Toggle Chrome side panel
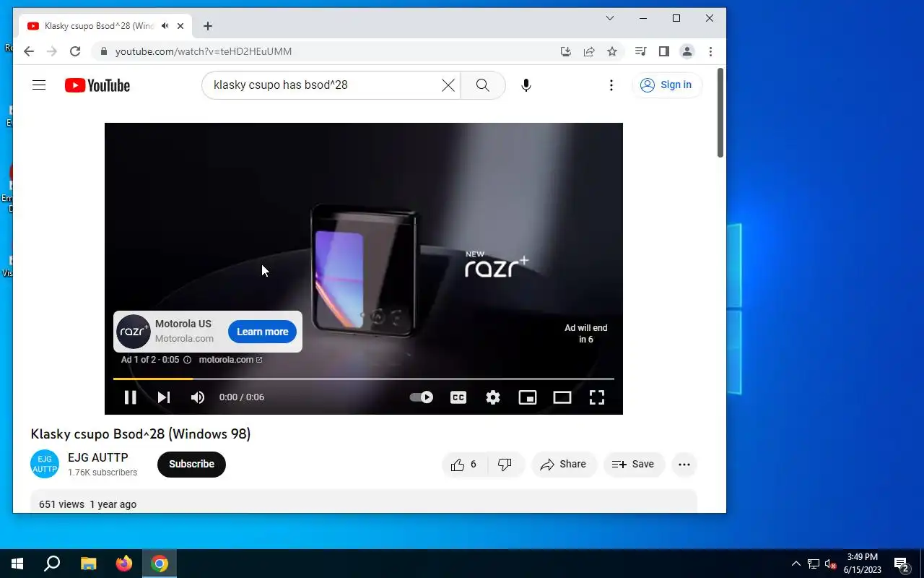The width and height of the screenshot is (924, 578). [664, 51]
